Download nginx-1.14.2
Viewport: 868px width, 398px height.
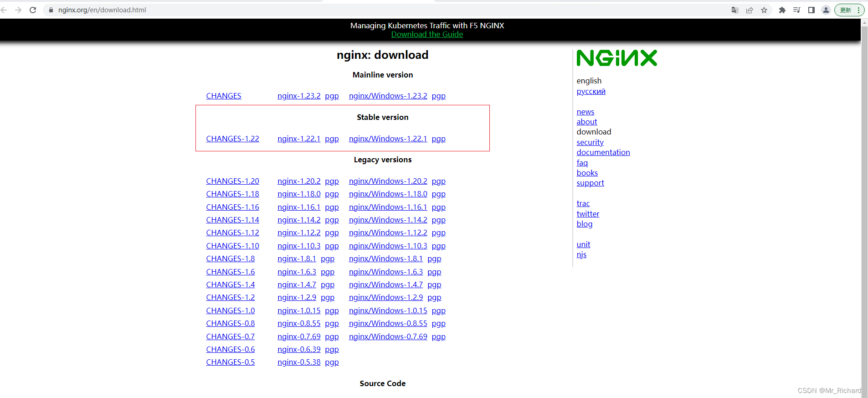coord(299,220)
